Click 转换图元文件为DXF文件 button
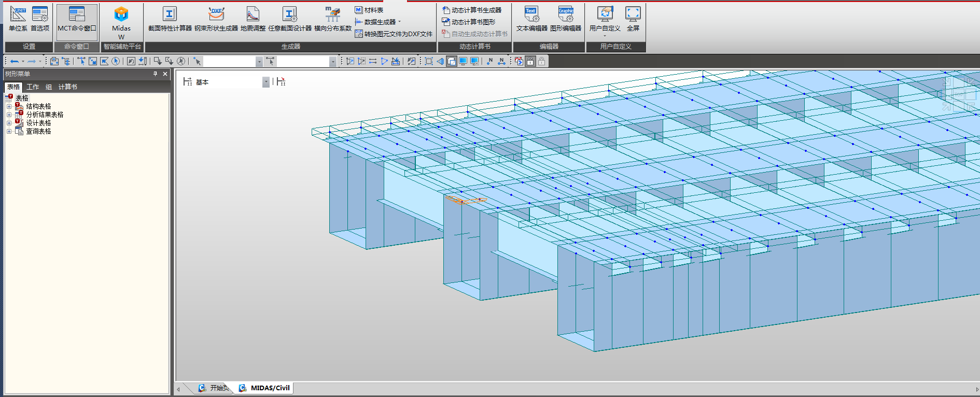Viewport: 980px width, 397px height. click(x=398, y=34)
